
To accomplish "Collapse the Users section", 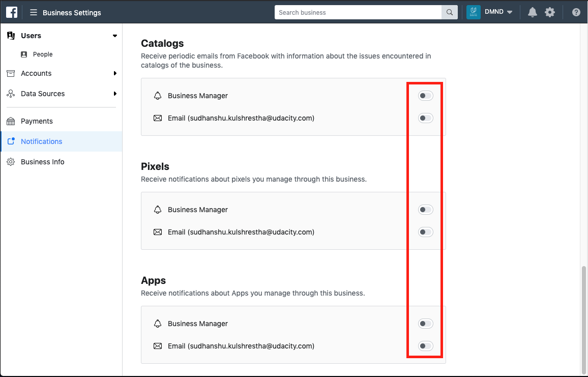I will click(114, 36).
